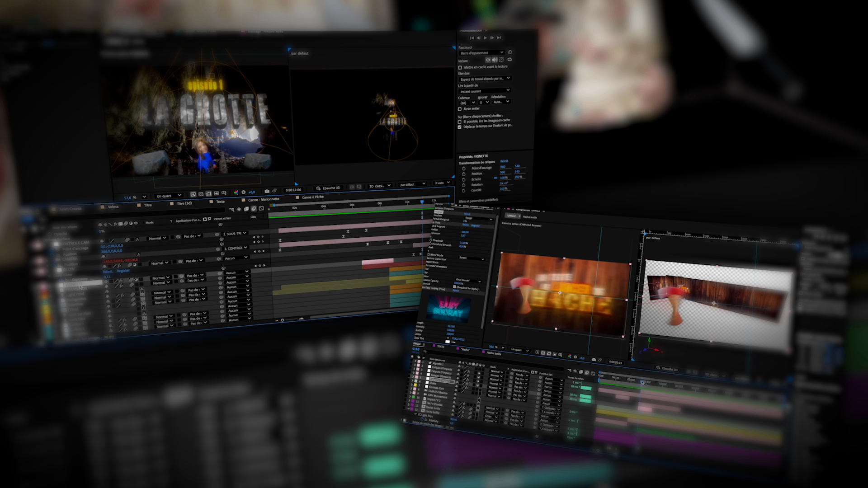Click the 'Réinit.' link in Transformation de calques
This screenshot has height=488, width=868.
(x=505, y=161)
